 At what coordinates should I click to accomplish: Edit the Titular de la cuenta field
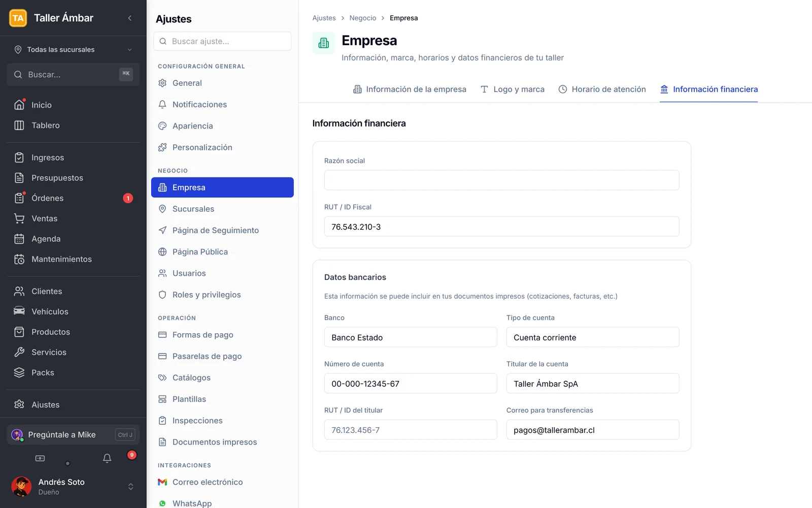click(x=593, y=384)
